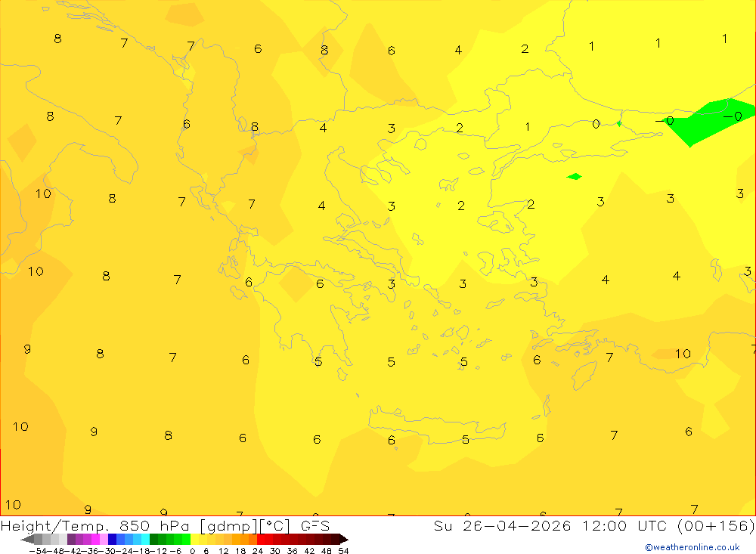Click the lone "0" temperature value on the map
756x554 pixels.
click(596, 125)
